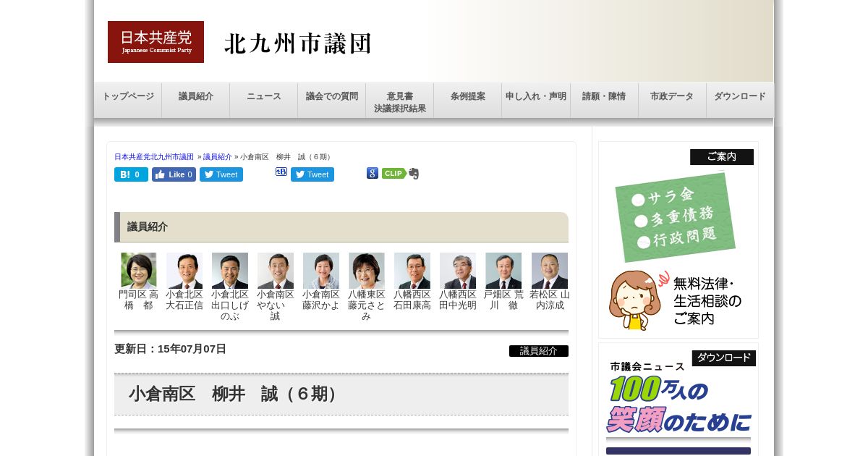Screen dimensions: 868x456
Task: Click the Google bookmark g icon
Action: (373, 174)
